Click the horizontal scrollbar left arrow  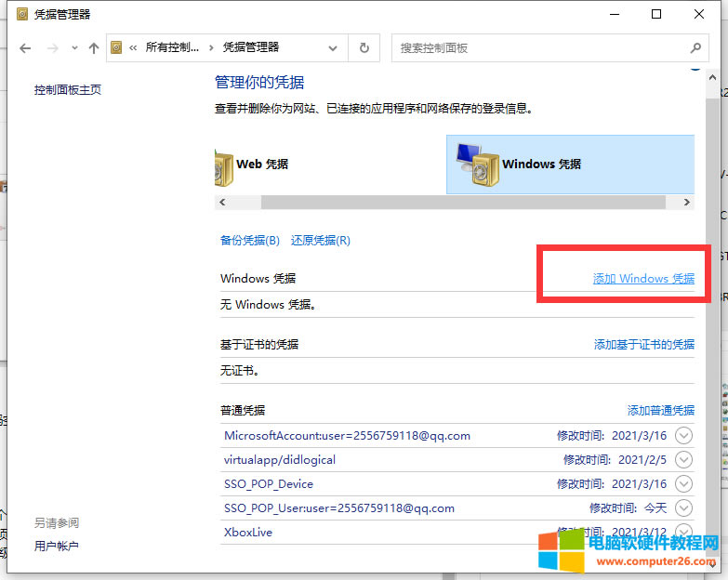click(x=222, y=203)
